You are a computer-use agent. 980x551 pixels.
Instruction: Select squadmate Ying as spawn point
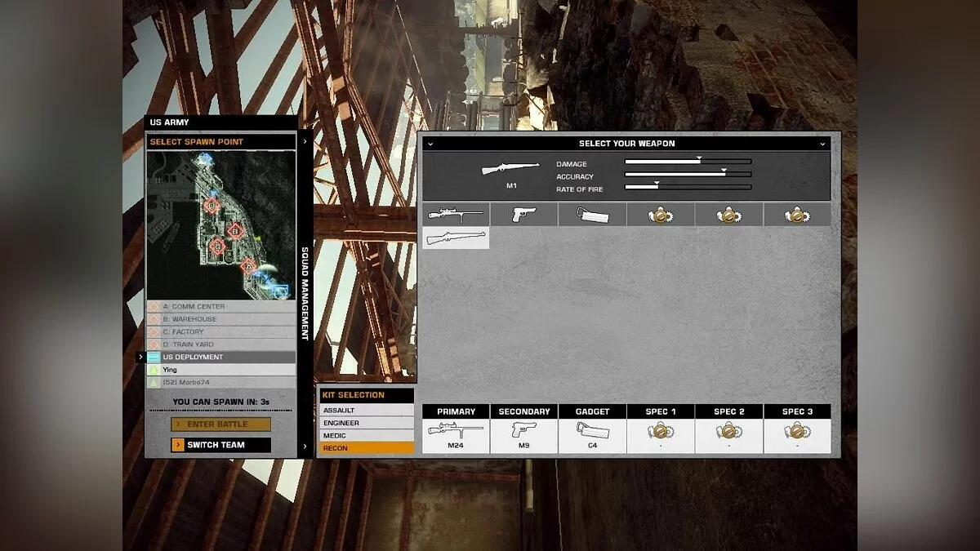pyautogui.click(x=220, y=370)
